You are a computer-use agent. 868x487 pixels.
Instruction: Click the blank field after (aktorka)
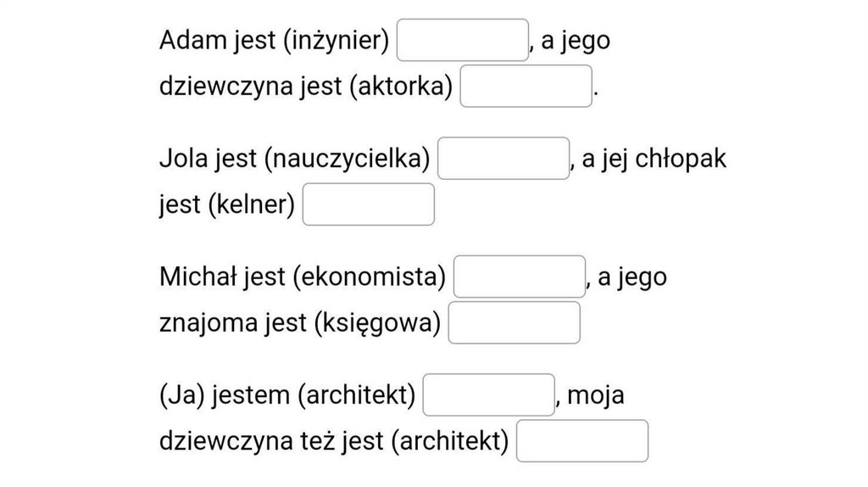click(x=526, y=87)
